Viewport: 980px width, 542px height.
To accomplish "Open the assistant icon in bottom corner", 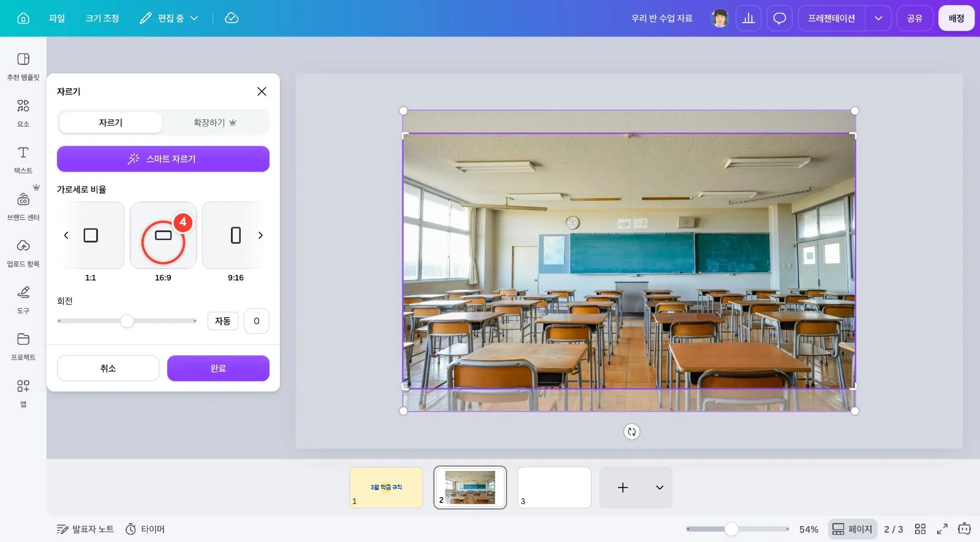I will (965, 529).
